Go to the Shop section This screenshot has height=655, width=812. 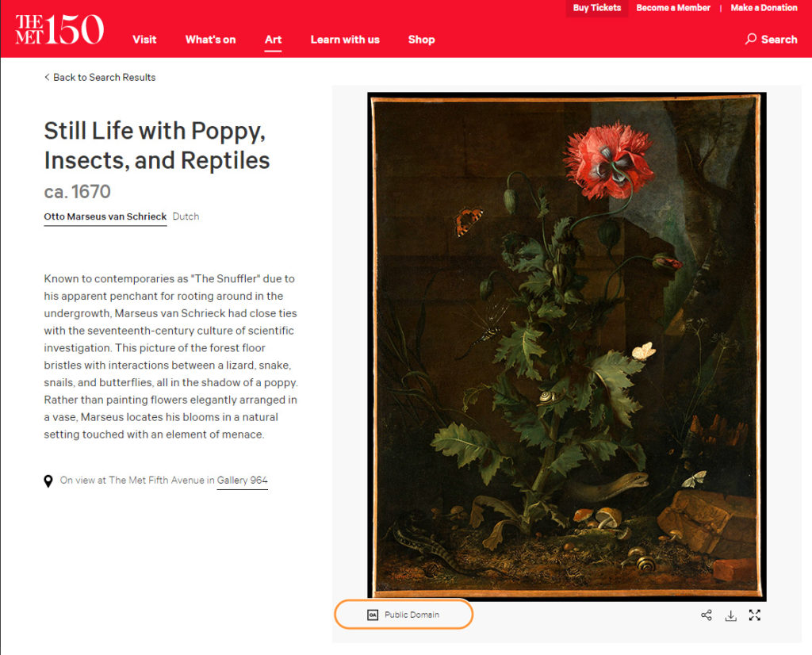(422, 40)
